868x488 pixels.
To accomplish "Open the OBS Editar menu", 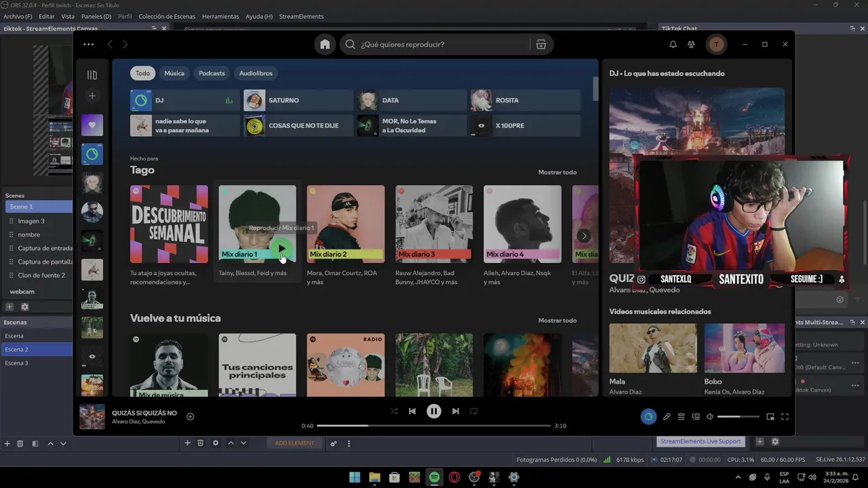I will (x=47, y=16).
